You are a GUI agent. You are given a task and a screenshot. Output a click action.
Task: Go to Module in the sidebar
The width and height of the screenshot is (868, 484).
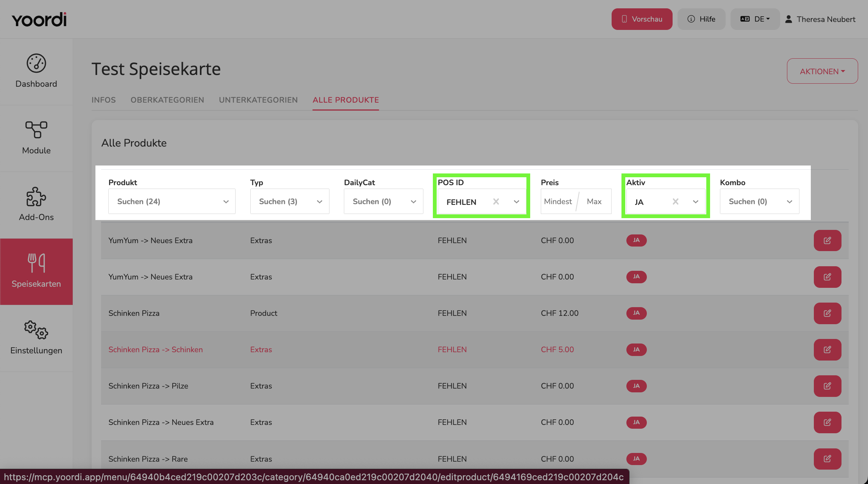(36, 138)
